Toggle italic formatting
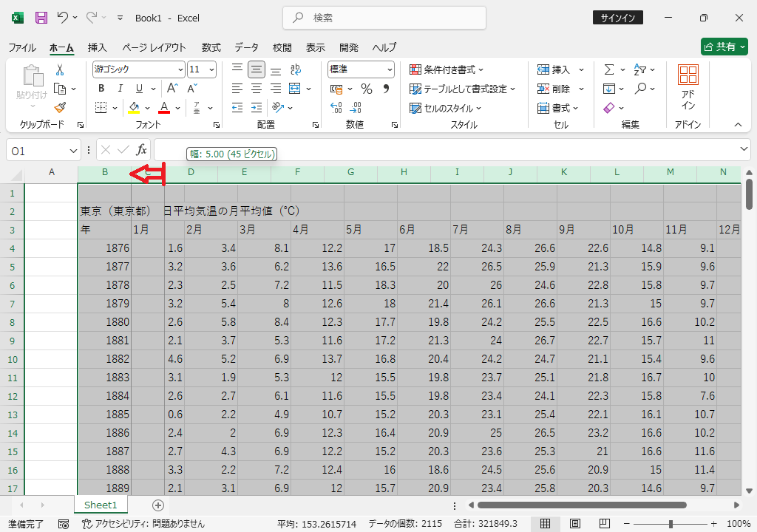This screenshot has width=757, height=532. coord(120,89)
